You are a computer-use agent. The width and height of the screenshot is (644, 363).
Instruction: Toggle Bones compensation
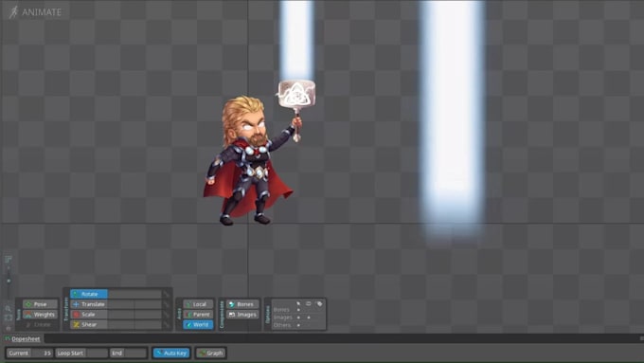(241, 304)
